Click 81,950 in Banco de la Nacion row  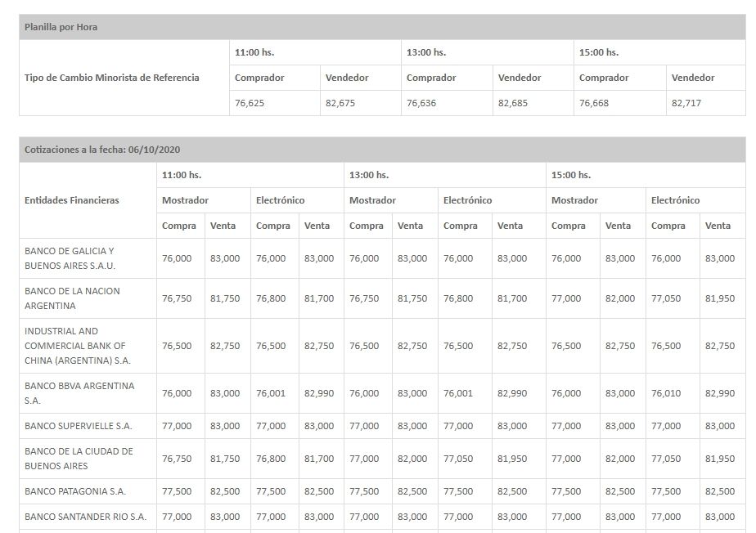pos(720,298)
